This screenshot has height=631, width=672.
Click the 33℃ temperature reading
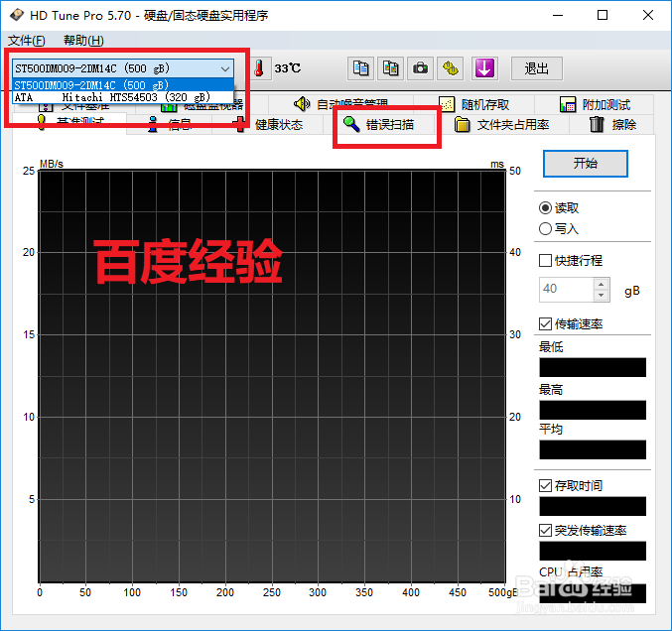click(288, 68)
